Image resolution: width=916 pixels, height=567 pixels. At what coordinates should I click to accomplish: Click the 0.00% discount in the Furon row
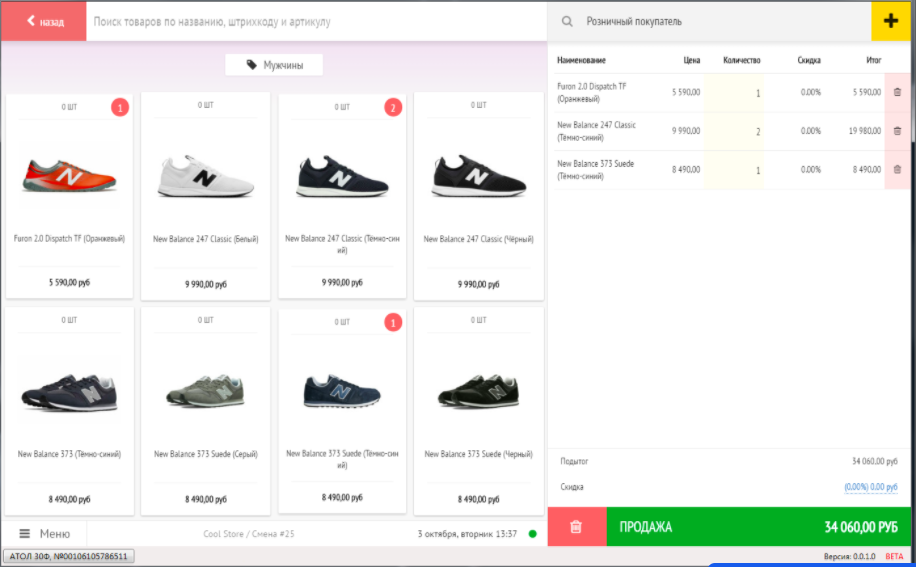point(810,92)
